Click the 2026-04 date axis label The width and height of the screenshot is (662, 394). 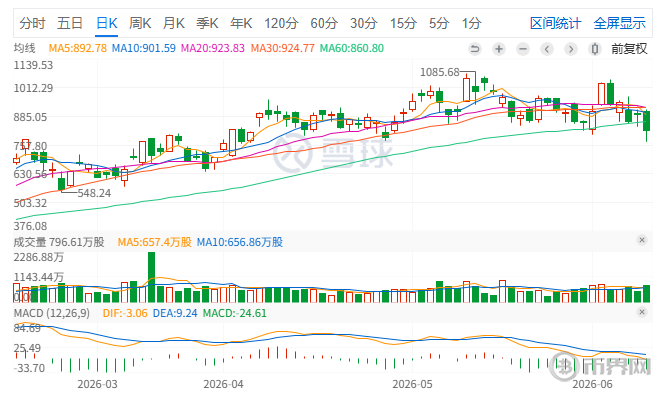(x=223, y=384)
